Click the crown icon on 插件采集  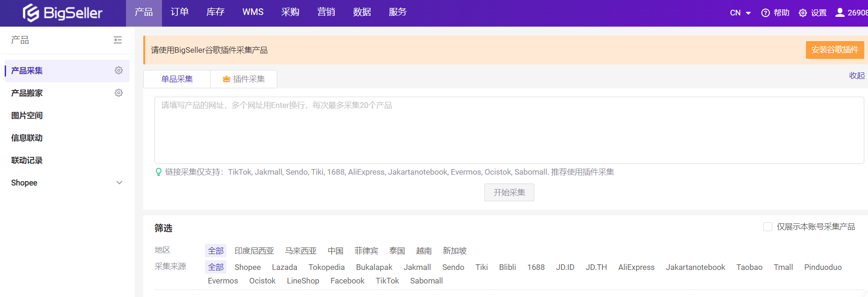(x=226, y=79)
